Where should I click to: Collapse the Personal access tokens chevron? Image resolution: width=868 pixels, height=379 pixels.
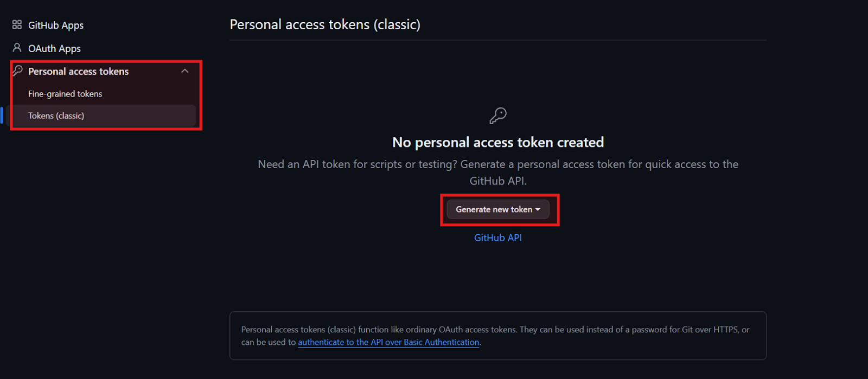[185, 71]
